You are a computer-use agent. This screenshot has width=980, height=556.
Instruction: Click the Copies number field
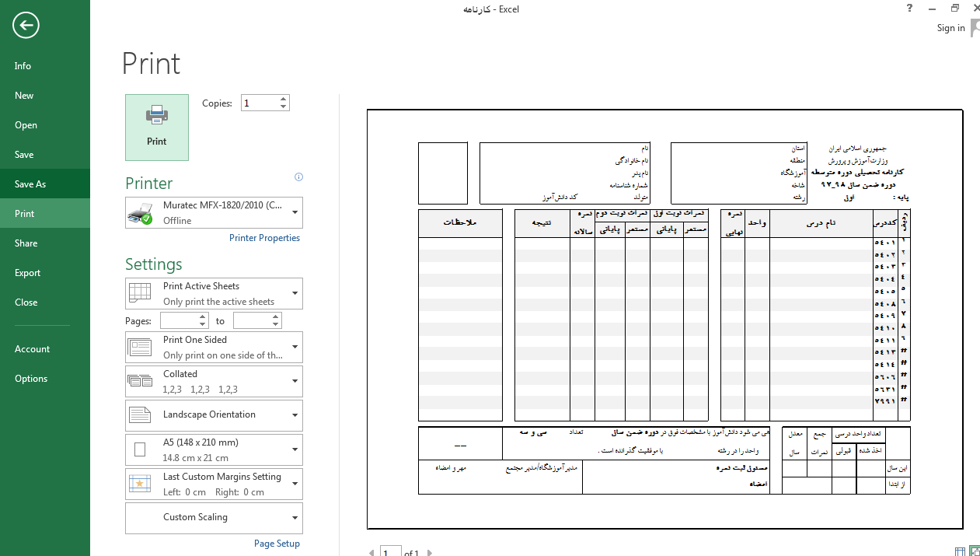tap(260, 103)
